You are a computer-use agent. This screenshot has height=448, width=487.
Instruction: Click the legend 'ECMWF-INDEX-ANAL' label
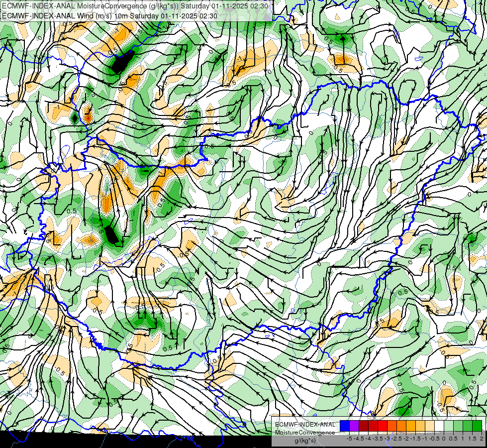click(305, 425)
